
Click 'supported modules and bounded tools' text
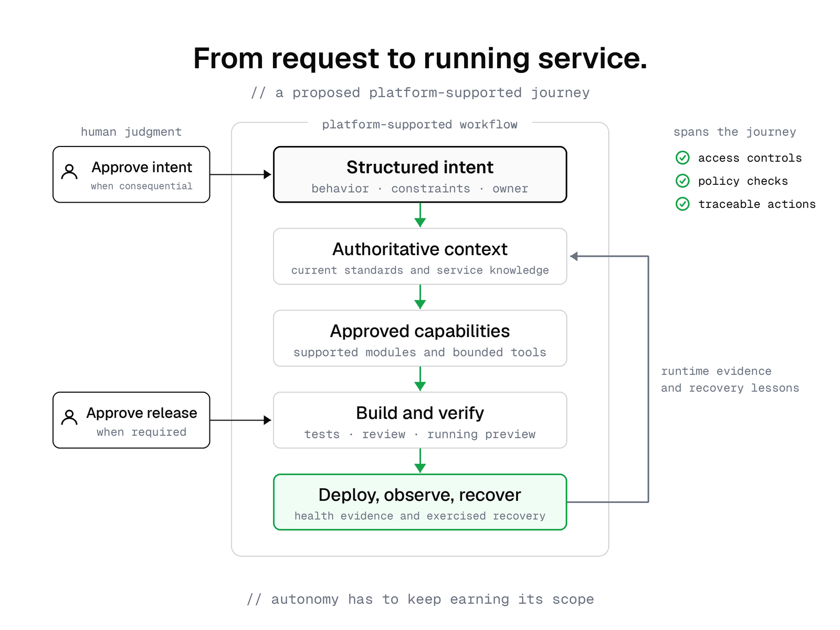420,352
